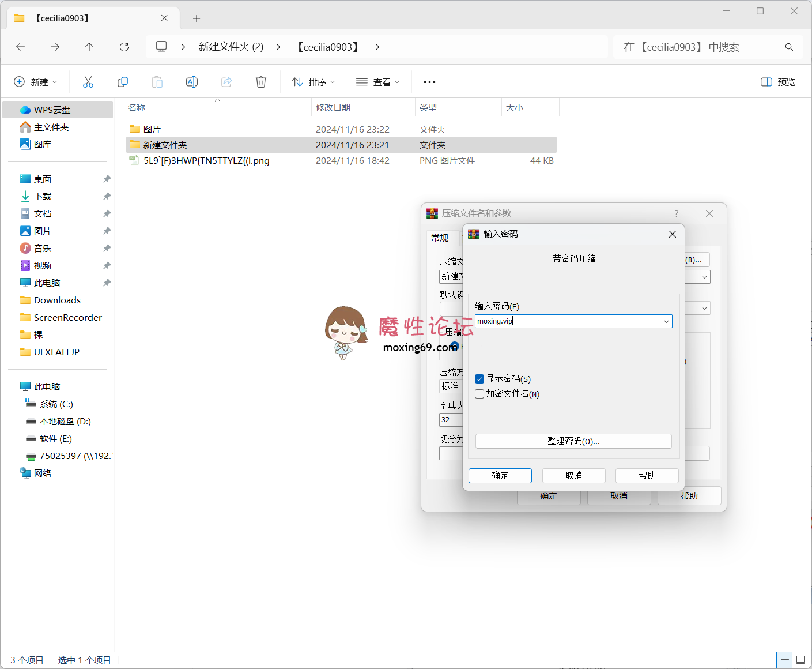Viewport: 812px width, 669px height.
Task: Click the Delete icon in the toolbar
Action: coord(260,81)
